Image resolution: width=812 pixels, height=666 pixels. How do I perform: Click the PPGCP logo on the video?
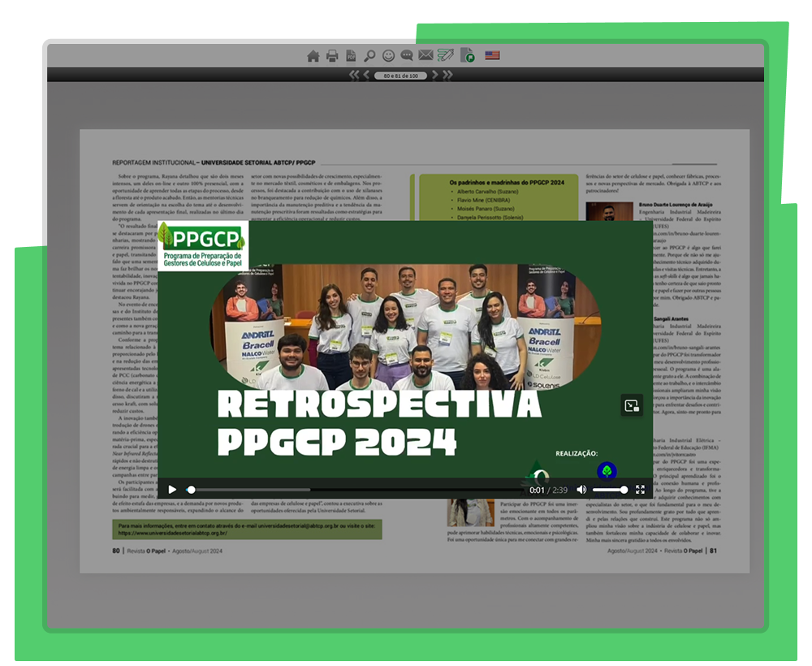coord(203,244)
